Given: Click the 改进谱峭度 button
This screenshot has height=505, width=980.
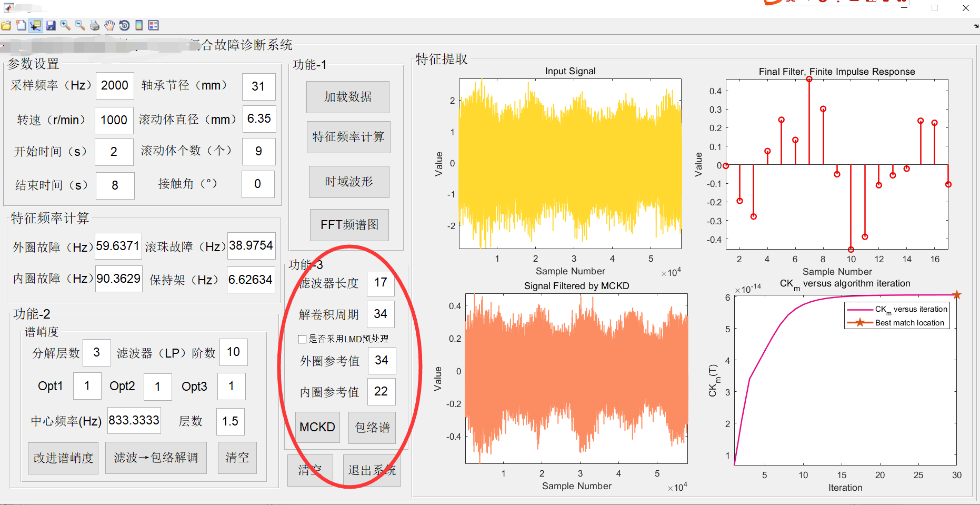Looking at the screenshot, I should pos(63,458).
